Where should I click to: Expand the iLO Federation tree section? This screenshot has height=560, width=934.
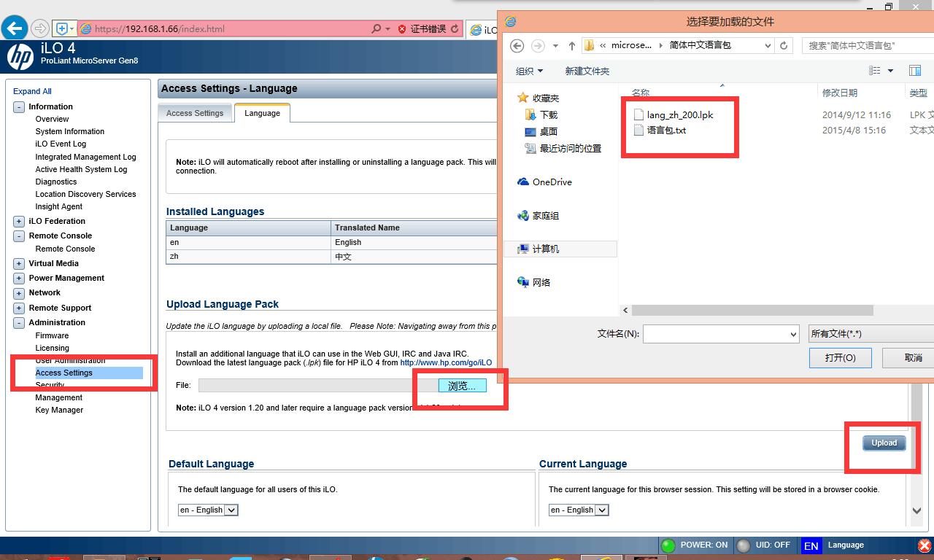pos(19,222)
